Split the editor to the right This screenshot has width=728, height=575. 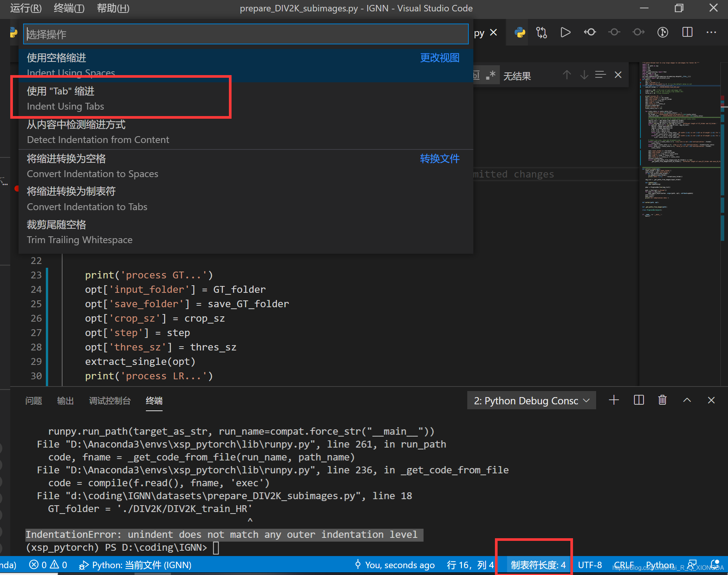coord(687,33)
